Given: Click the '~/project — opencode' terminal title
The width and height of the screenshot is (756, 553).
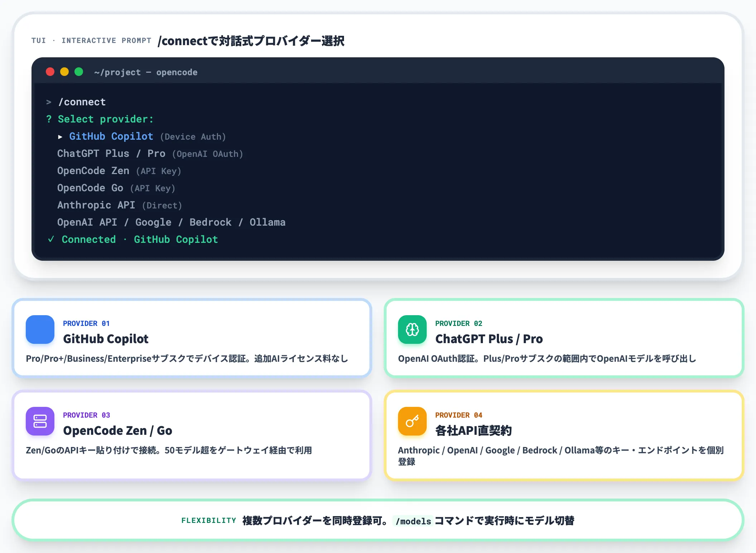Looking at the screenshot, I should 146,72.
